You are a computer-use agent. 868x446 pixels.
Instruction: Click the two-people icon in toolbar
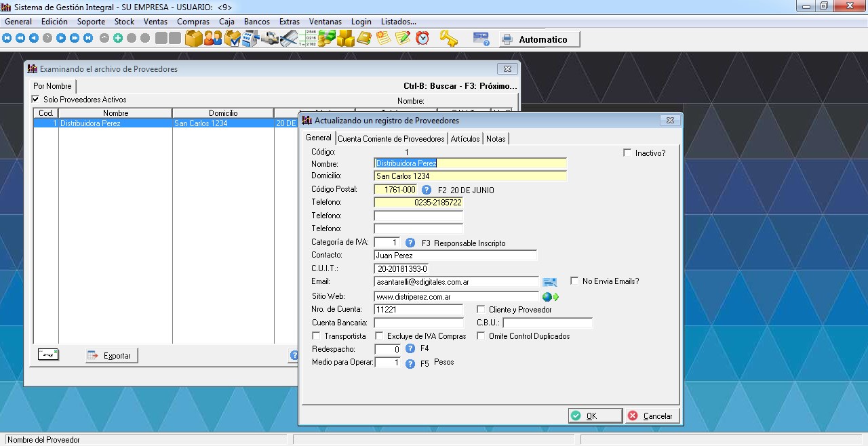point(212,39)
